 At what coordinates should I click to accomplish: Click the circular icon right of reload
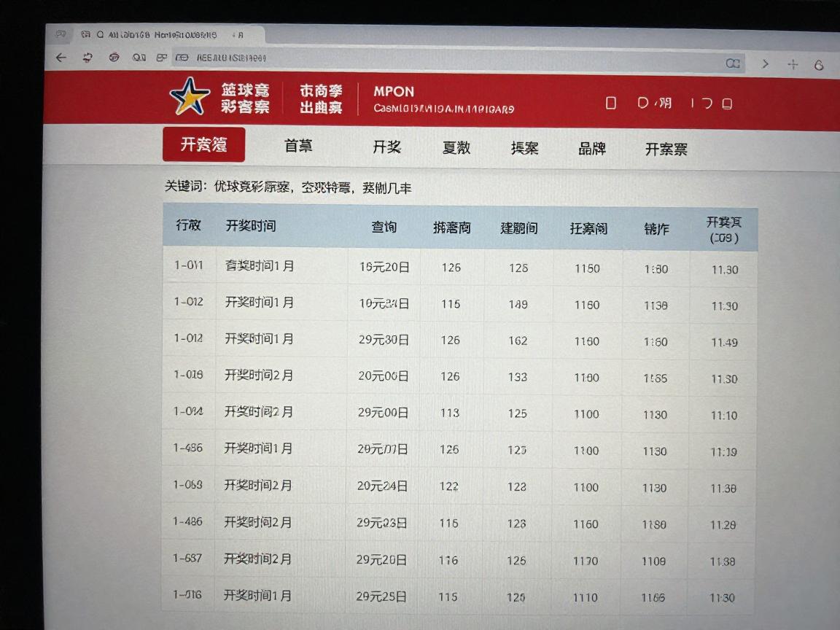tap(114, 58)
